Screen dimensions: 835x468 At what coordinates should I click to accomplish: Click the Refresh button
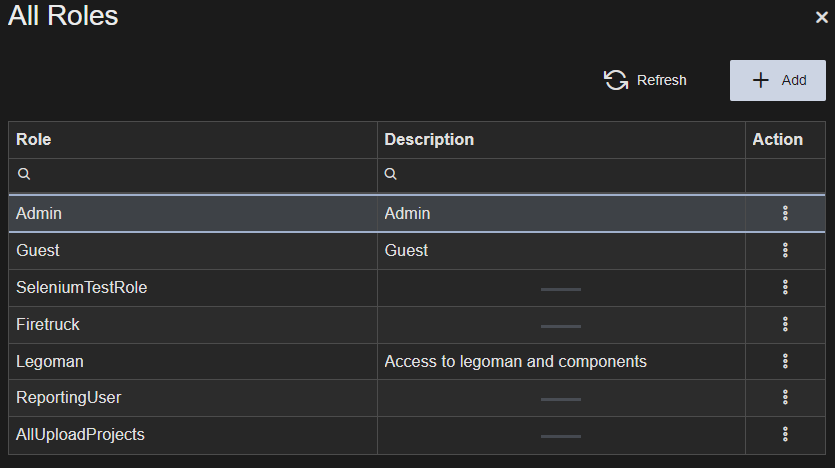click(x=646, y=80)
